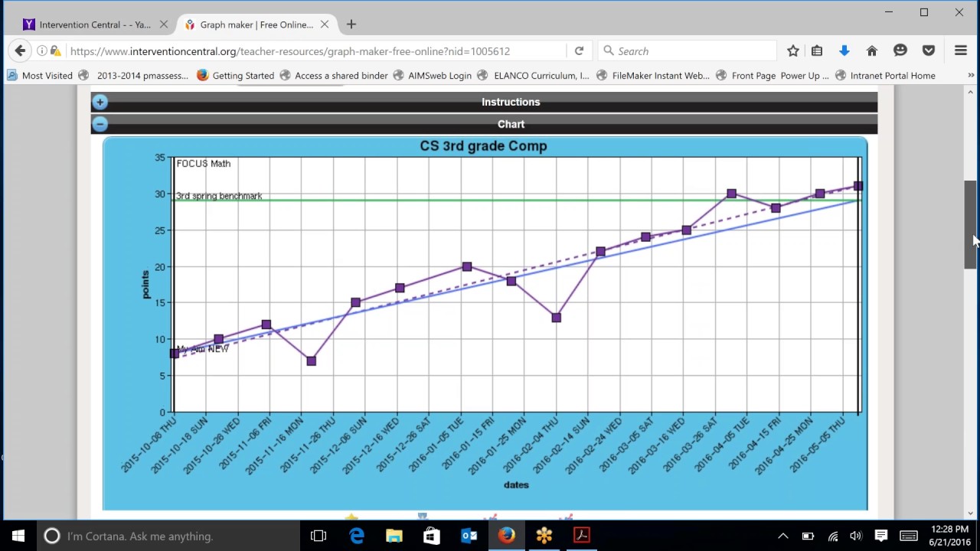Bookmark this page with the star icon

click(x=792, y=51)
